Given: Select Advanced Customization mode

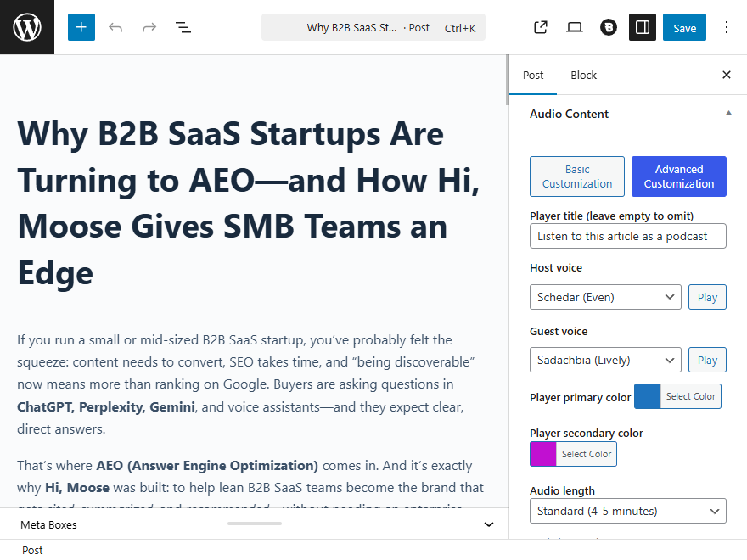Looking at the screenshot, I should pos(679,176).
